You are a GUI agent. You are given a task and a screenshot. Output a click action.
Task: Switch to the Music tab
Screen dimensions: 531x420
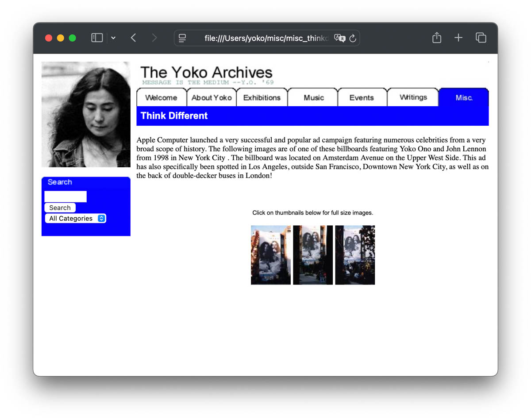coord(312,97)
